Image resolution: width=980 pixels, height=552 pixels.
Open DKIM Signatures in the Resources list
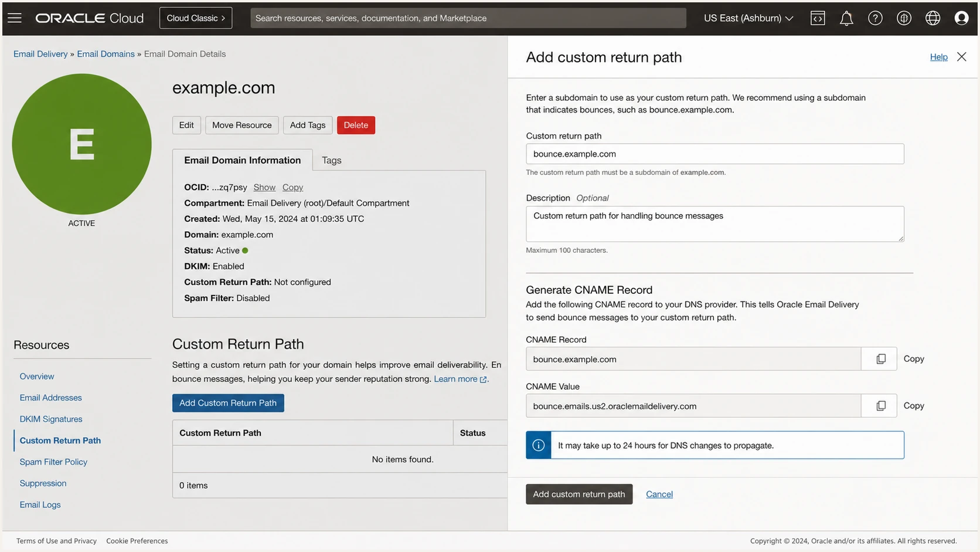click(51, 419)
